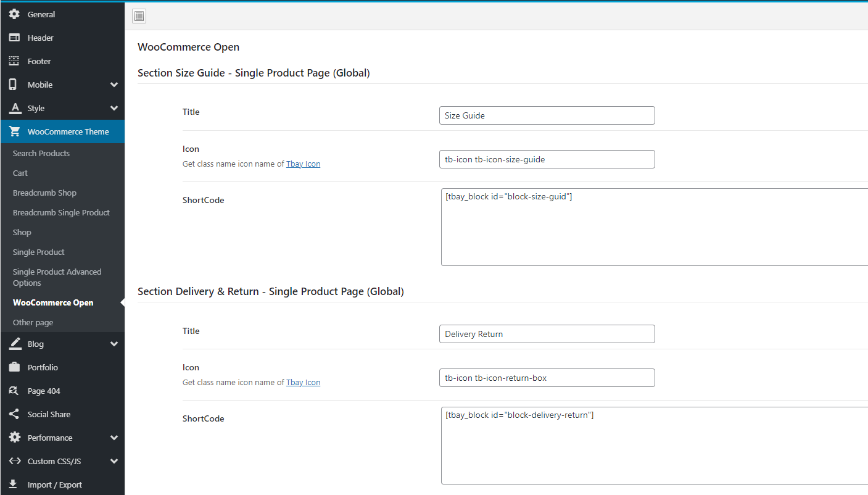Open the Tbay Icon link under Size Guide
Image resolution: width=868 pixels, height=495 pixels.
coord(303,164)
